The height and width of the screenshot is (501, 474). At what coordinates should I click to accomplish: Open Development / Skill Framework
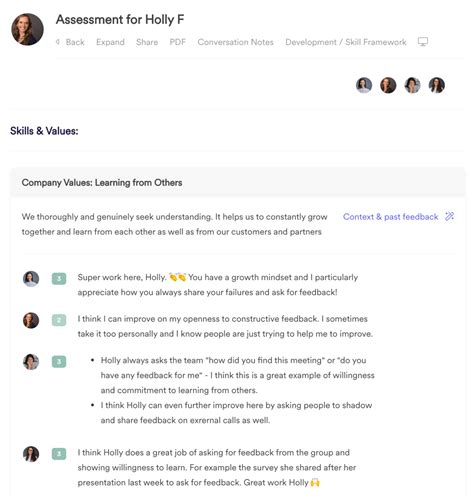pyautogui.click(x=346, y=42)
